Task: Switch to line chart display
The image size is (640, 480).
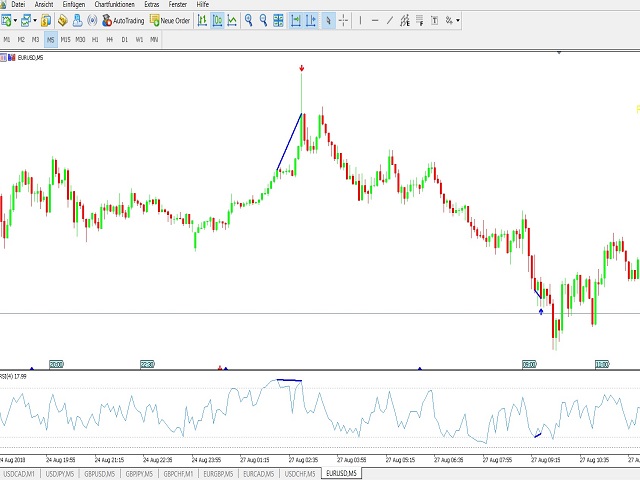Action: 232,20
